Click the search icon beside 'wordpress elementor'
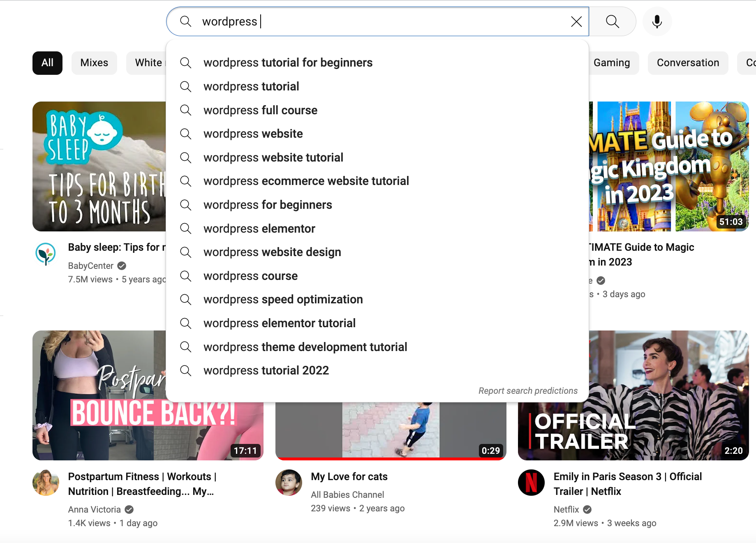756x543 pixels. click(186, 229)
